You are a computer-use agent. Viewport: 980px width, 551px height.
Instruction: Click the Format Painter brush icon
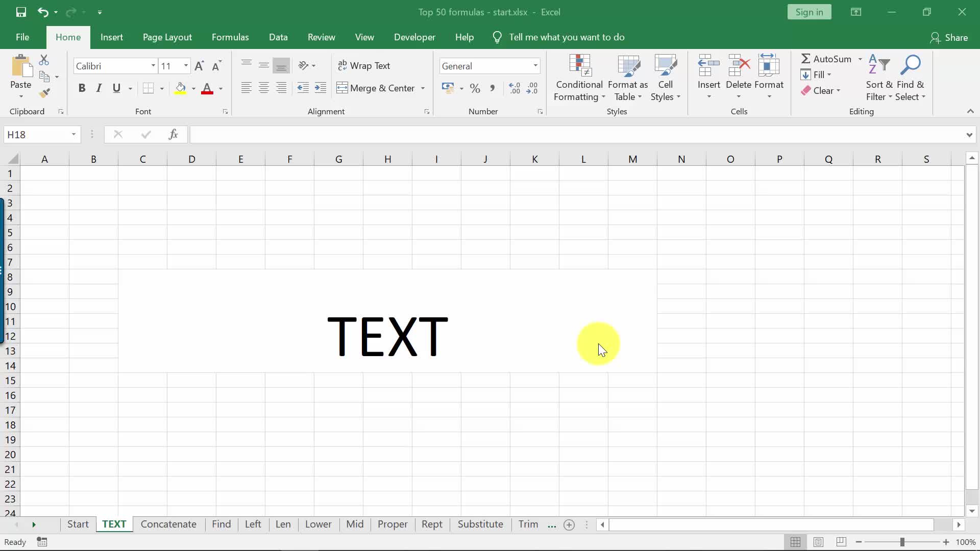click(x=44, y=93)
